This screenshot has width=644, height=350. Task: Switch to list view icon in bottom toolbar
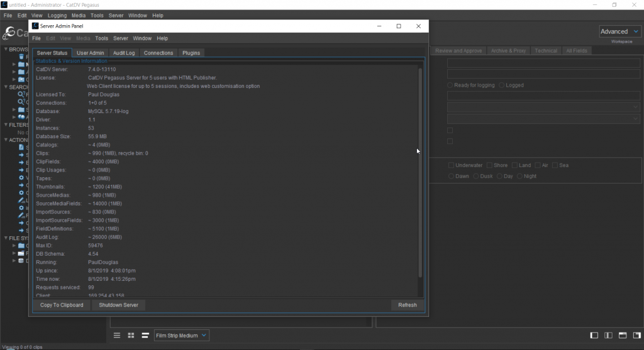tap(117, 335)
